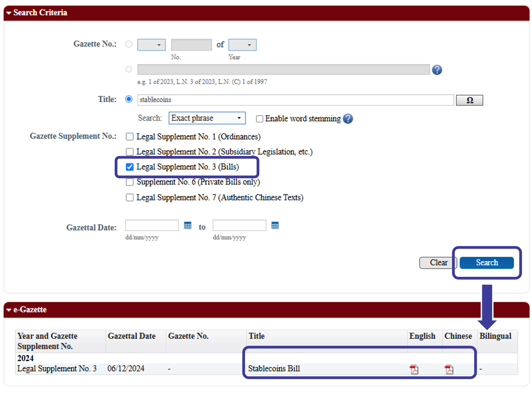Open the gazette type dropdown before No.
The height and width of the screenshot is (393, 532).
[151, 45]
